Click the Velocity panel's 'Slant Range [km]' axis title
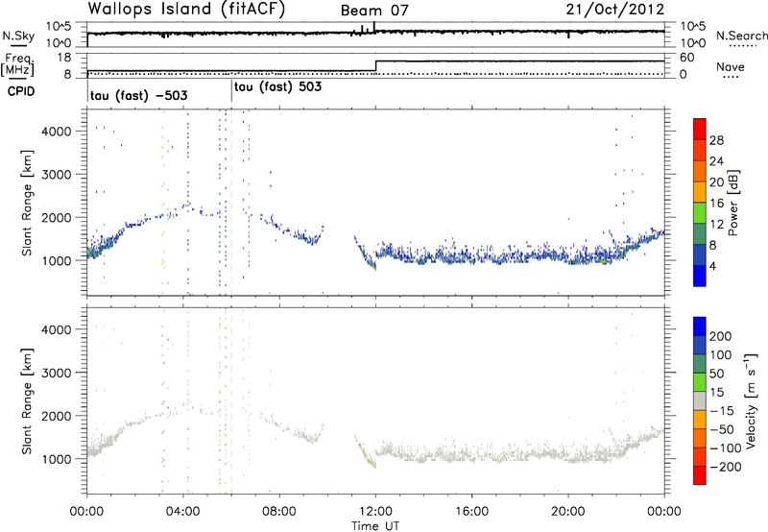The width and height of the screenshot is (768, 532). pyautogui.click(x=27, y=400)
